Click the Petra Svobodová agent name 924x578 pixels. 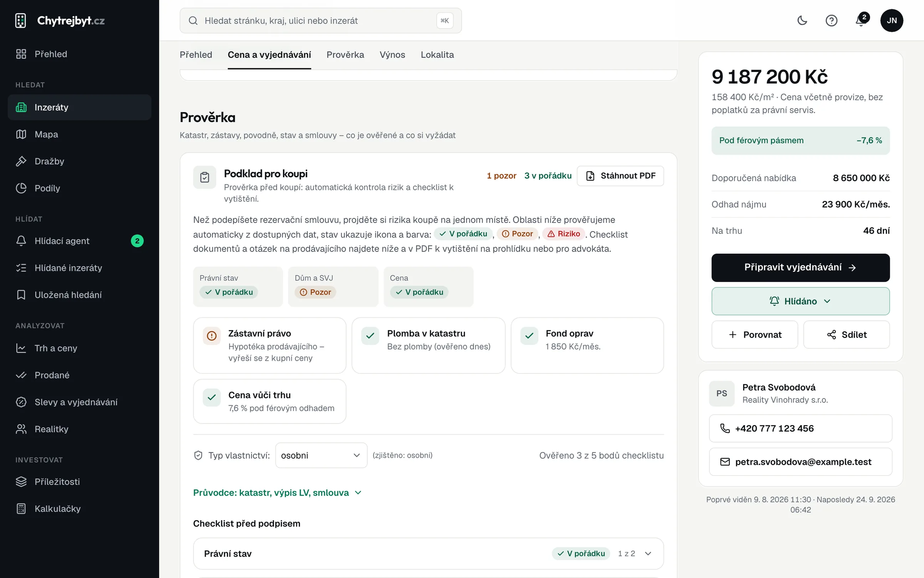coord(778,387)
